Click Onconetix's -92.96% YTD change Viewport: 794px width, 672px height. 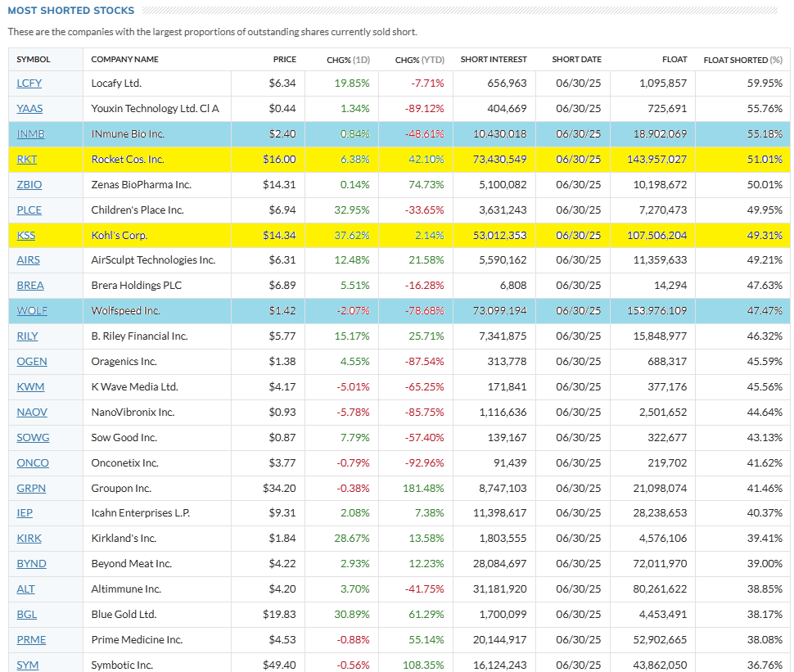pyautogui.click(x=424, y=462)
